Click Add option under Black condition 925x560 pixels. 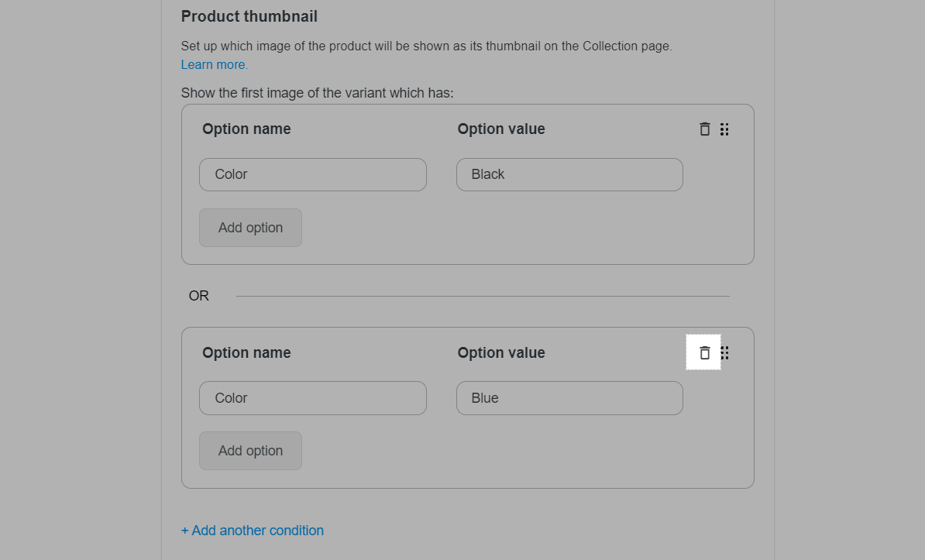click(x=251, y=228)
